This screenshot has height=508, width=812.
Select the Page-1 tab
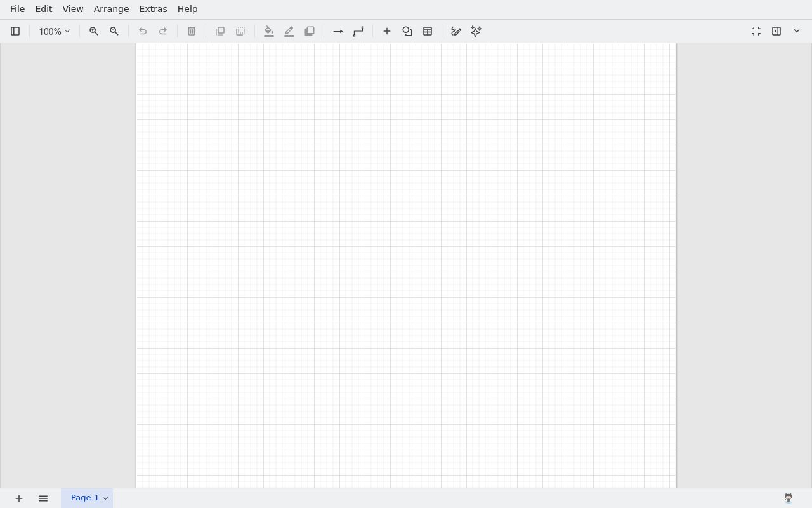click(x=85, y=498)
